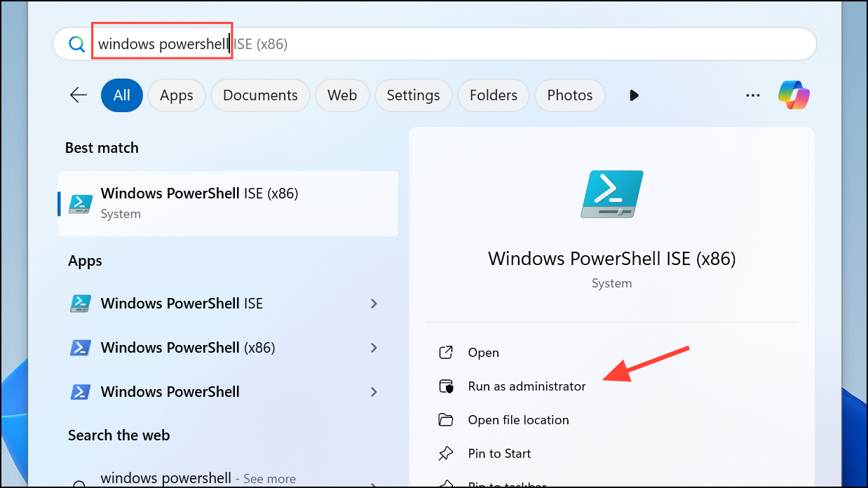Open the Copilot icon
868x488 pixels.
[x=794, y=95]
